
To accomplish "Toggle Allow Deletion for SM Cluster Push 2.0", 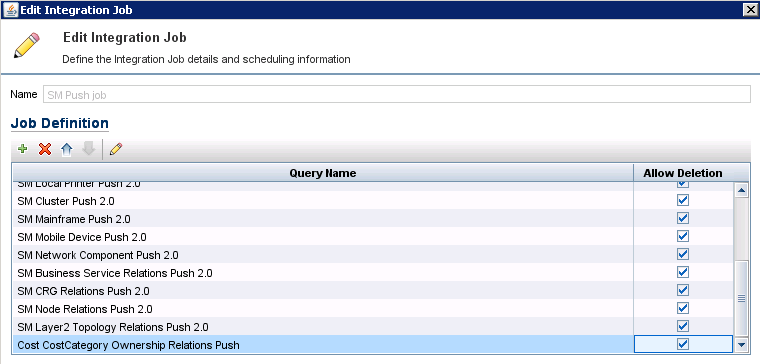I will pyautogui.click(x=683, y=201).
